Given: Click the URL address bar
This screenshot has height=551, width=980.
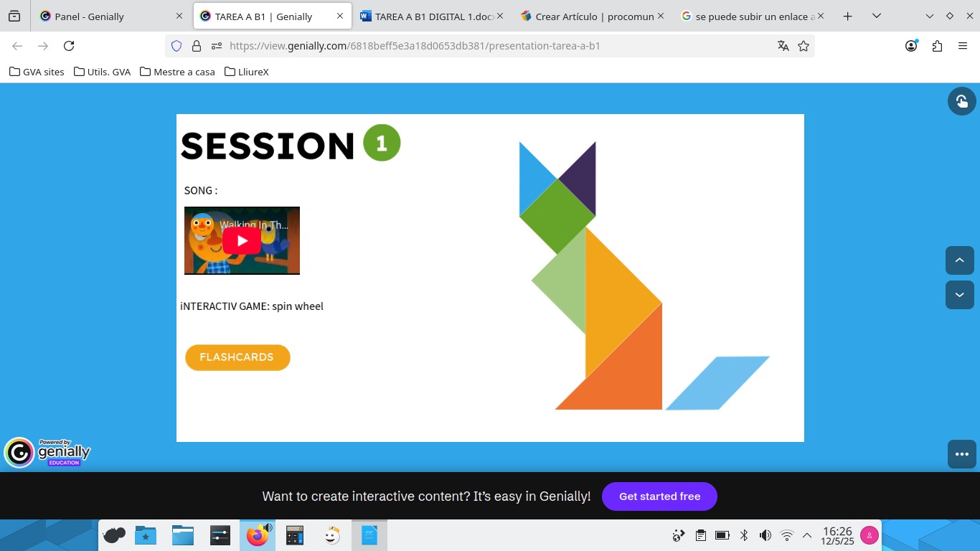Looking at the screenshot, I should click(495, 46).
